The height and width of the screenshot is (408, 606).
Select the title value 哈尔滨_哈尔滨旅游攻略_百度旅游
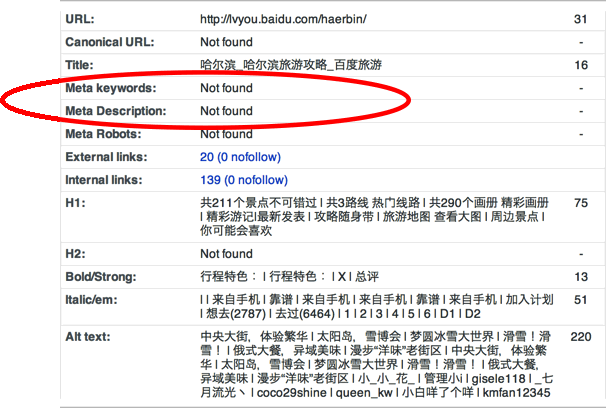[291, 65]
